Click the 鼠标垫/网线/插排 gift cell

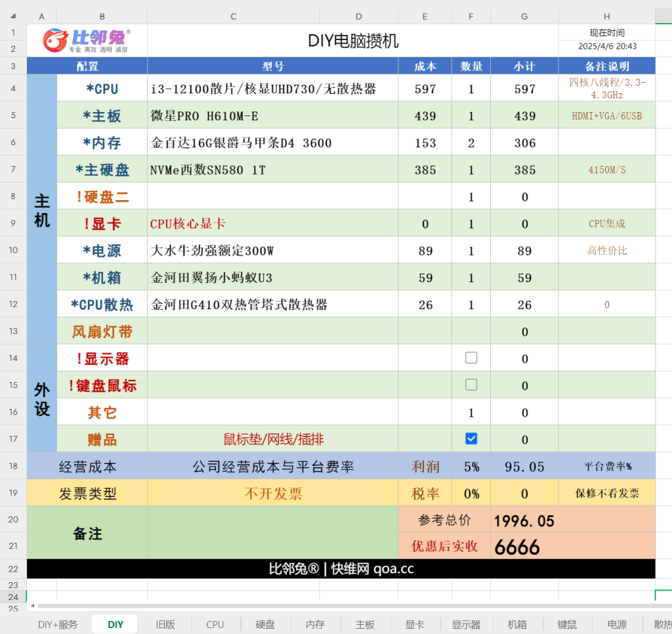(273, 439)
